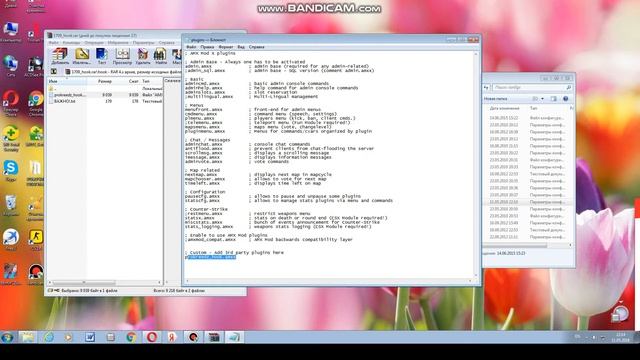640x360 pixels.
Task: Click the Notepad vertical scrollbar
Action: (x=476, y=164)
